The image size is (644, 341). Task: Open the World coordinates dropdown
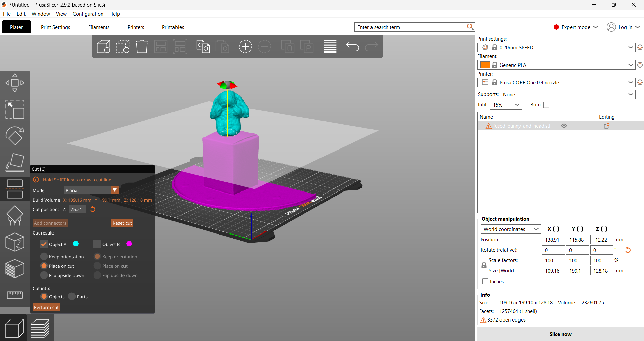point(510,229)
